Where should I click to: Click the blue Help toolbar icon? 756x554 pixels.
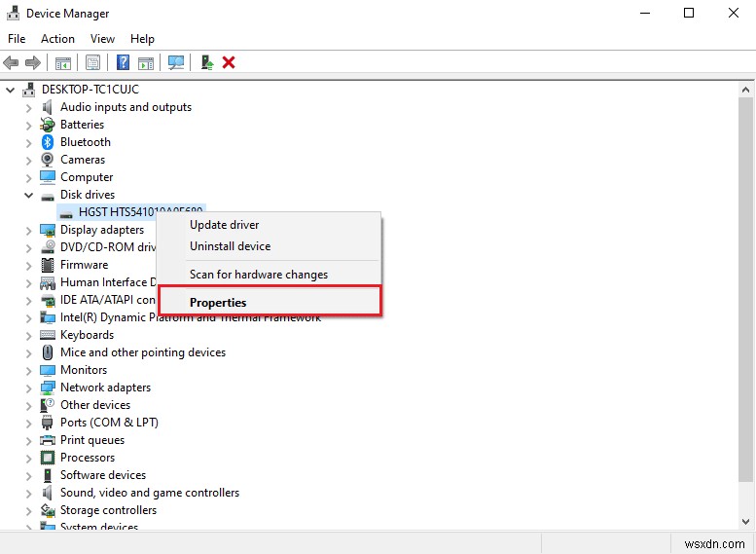click(x=123, y=62)
